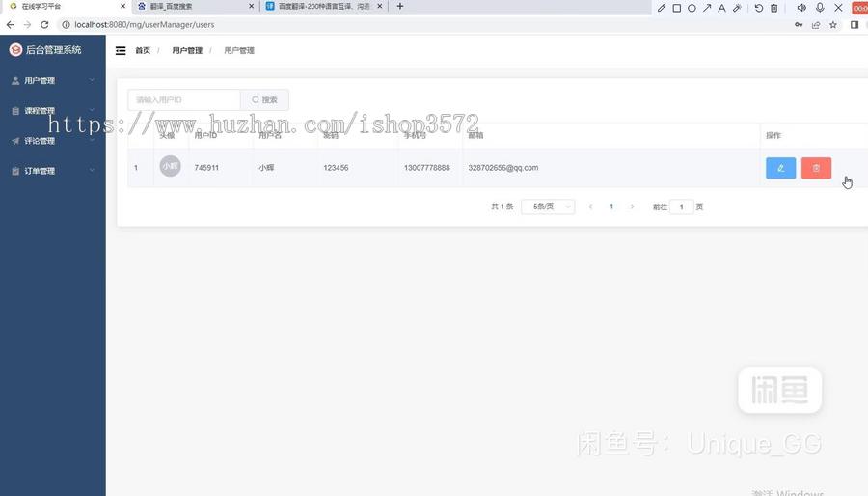Click the browser address bar URL
The height and width of the screenshot is (496, 868).
pos(145,25)
